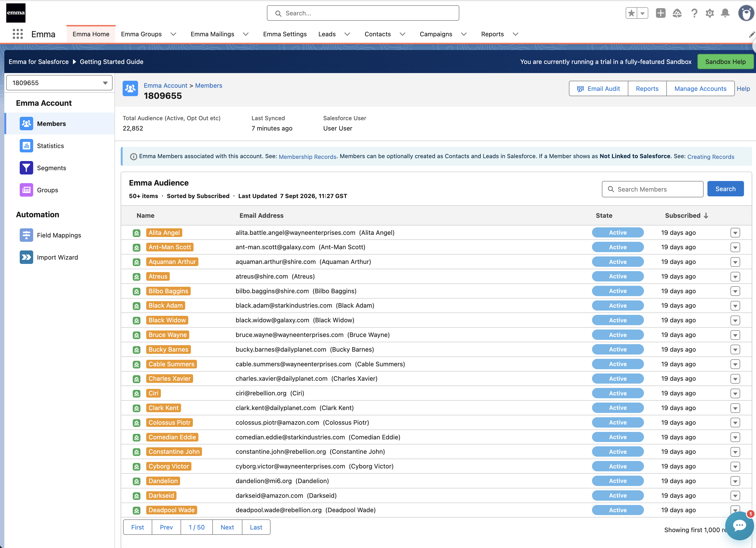Screen dimensions: 756x548
Task: Switch to the Emma Home tab
Action: (x=91, y=34)
